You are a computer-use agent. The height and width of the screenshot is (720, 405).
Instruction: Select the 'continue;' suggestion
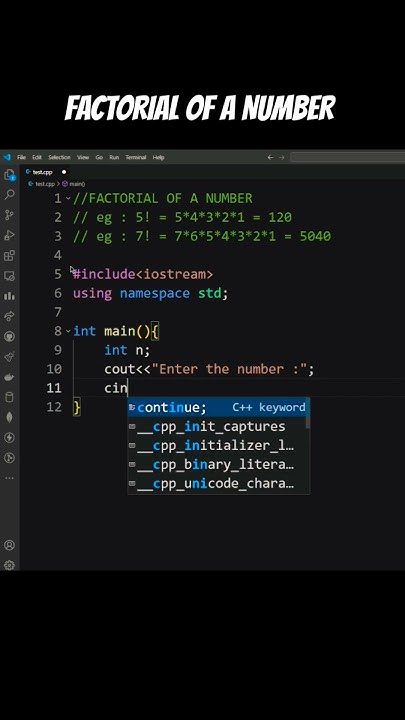tap(216, 407)
